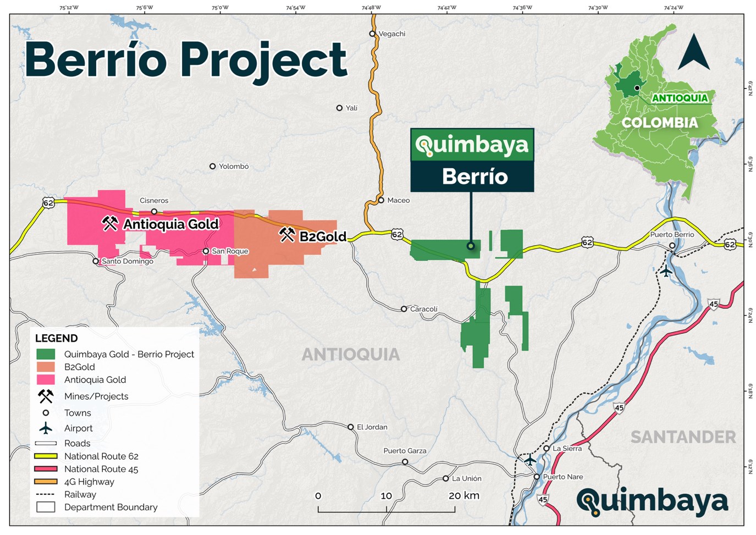Click the "74°24'W" longitude label

tap(674, 8)
